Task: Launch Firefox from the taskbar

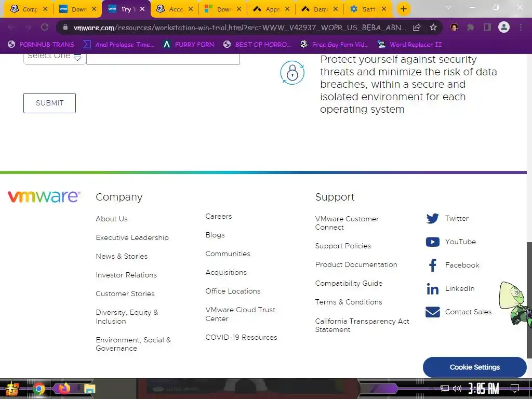Action: click(64, 389)
